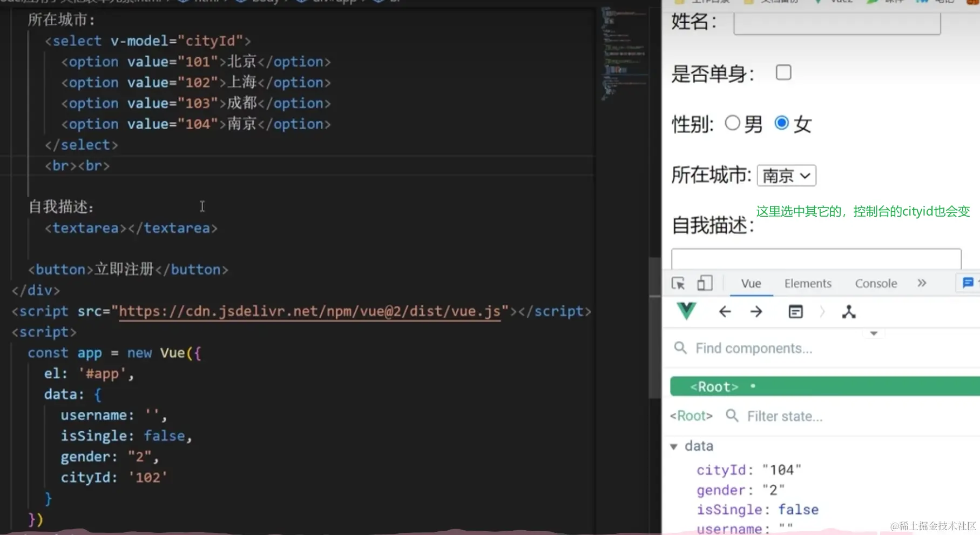Switch to the Vue devtools tab
This screenshot has width=980, height=535.
click(751, 283)
